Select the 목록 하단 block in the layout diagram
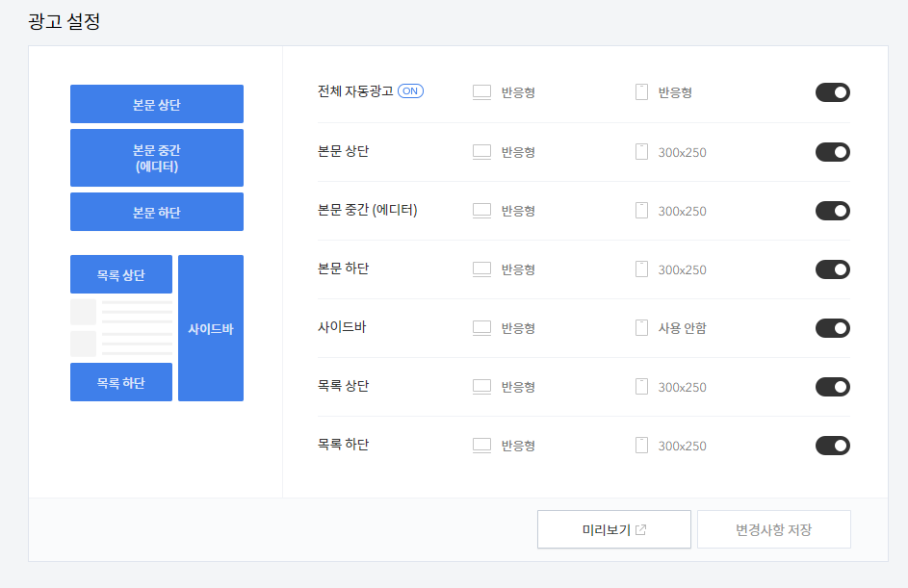Screen dimensions: 908x588 pyautogui.click(x=120, y=381)
